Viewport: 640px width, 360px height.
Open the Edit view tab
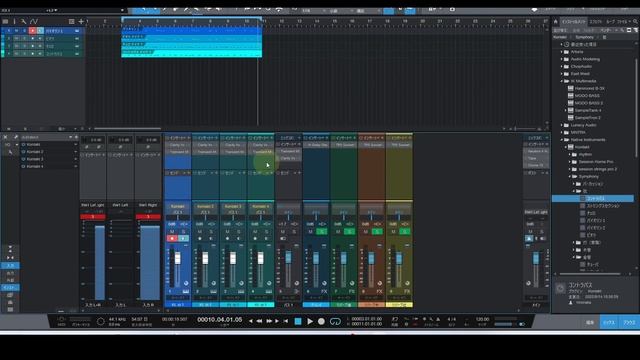click(x=590, y=322)
